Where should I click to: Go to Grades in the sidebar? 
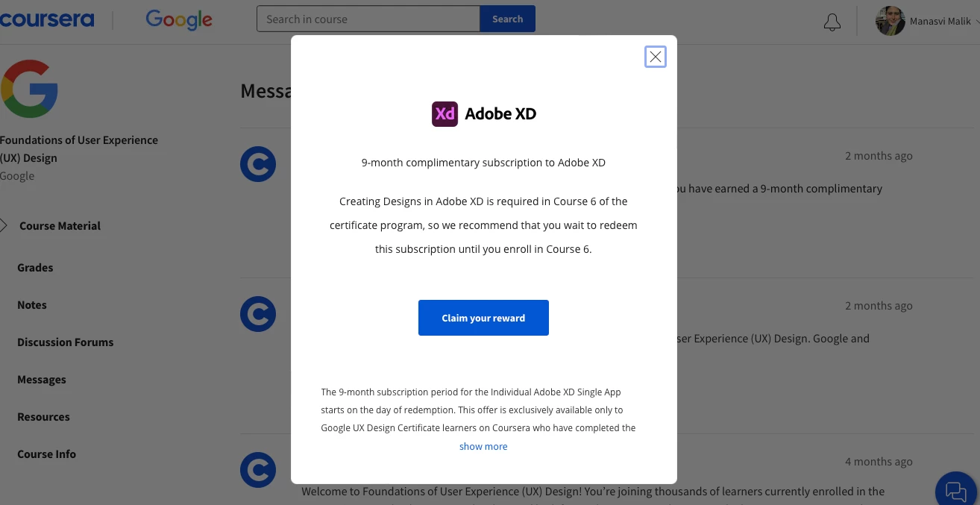click(x=35, y=267)
